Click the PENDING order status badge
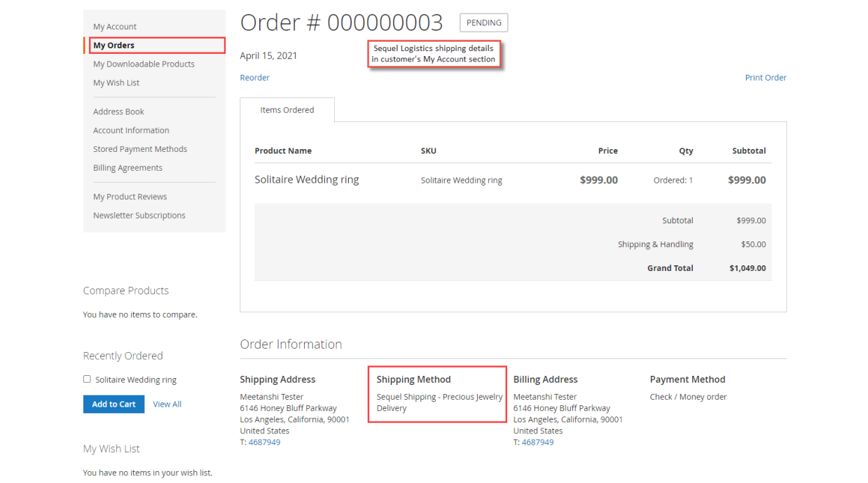This screenshot has width=868, height=483. pos(483,23)
